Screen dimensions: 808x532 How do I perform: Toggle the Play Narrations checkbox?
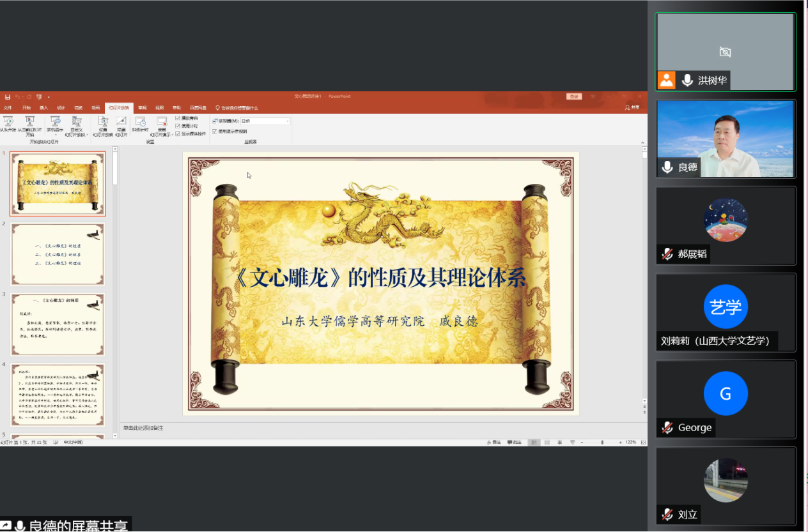178,118
